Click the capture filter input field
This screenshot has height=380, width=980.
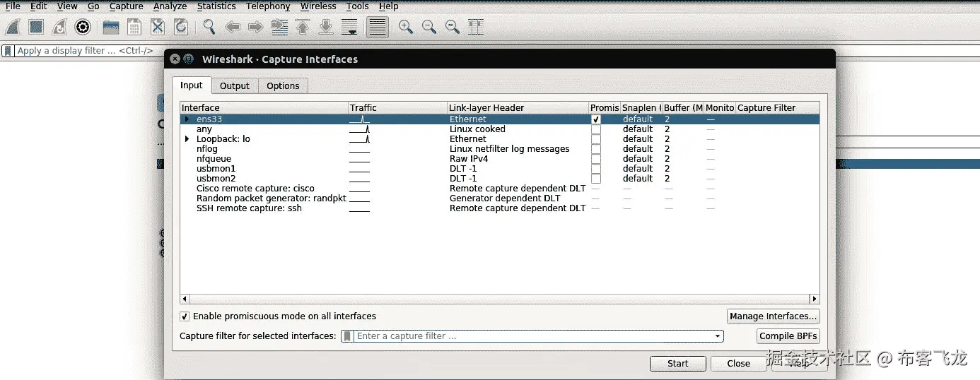click(x=534, y=336)
